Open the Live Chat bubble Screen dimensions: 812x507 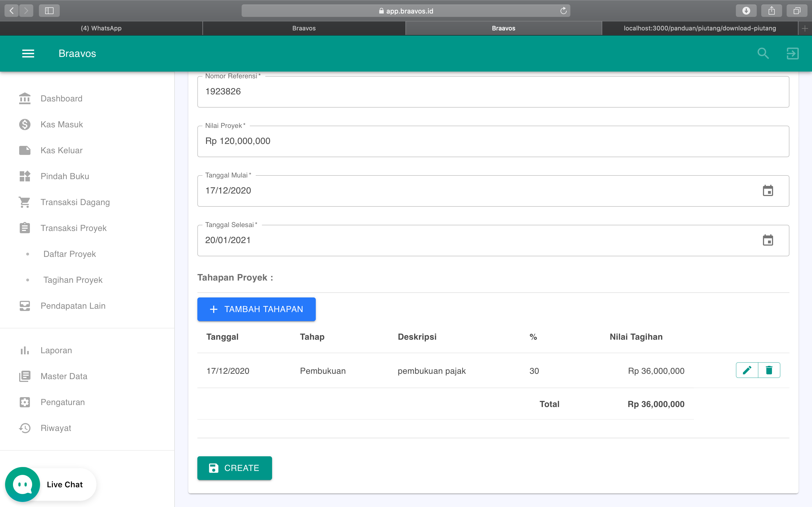click(x=23, y=484)
